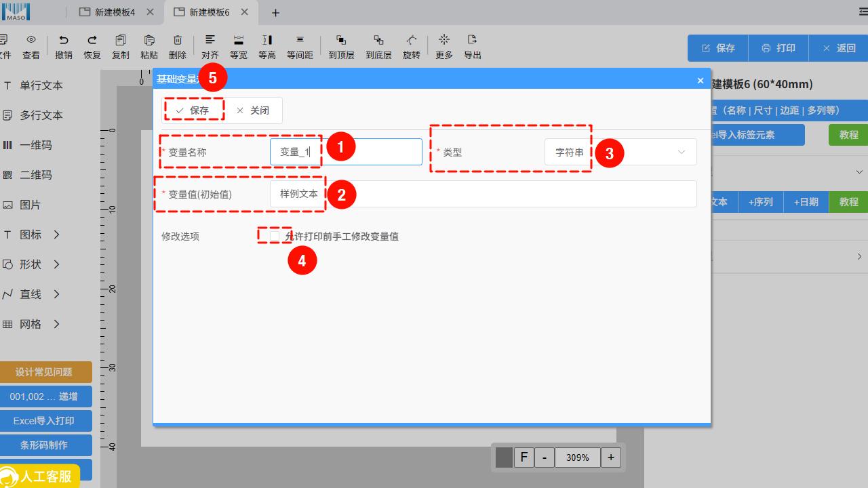Image resolution: width=868 pixels, height=488 pixels.
Task: Click the Redo (恢复) toolbar icon
Action: click(x=92, y=41)
